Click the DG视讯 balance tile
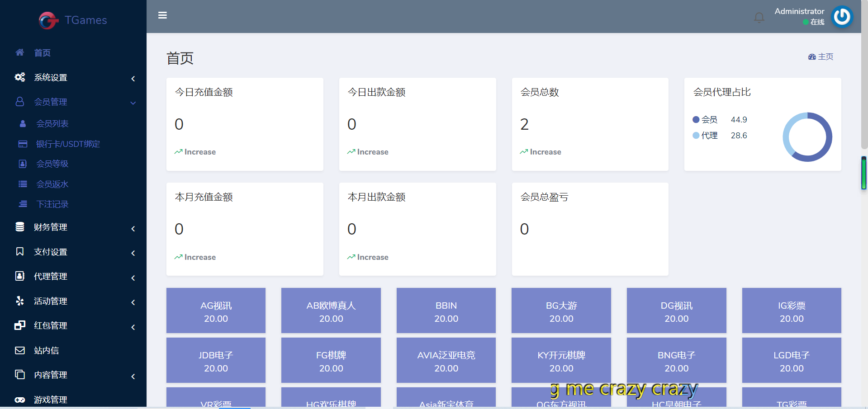Screen dimensions: 868x409 pyautogui.click(x=677, y=310)
